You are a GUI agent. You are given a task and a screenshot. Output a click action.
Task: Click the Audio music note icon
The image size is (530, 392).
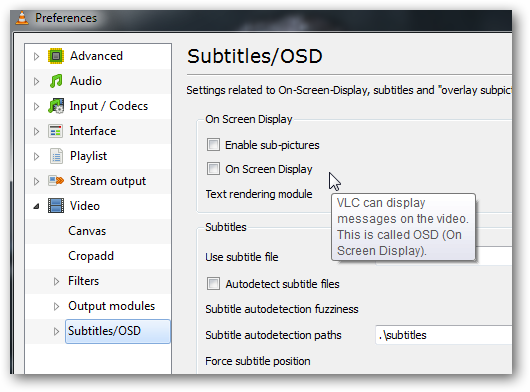pyautogui.click(x=56, y=81)
